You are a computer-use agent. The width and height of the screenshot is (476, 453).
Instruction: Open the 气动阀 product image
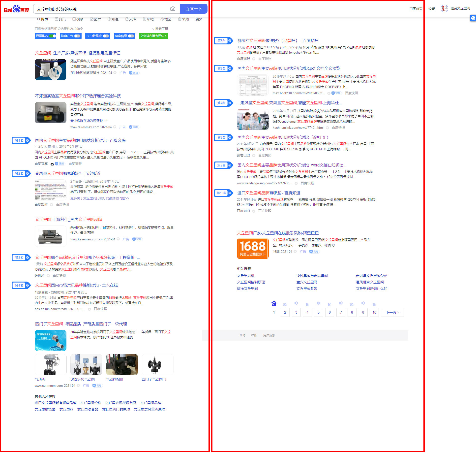[x=51, y=365]
